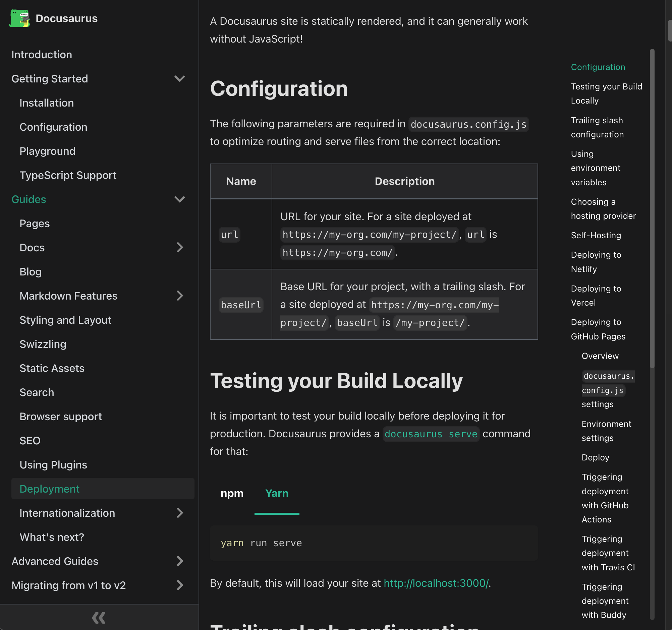The width and height of the screenshot is (672, 630).
Task: Expand the Markdown Features submenu arrow
Action: point(179,296)
